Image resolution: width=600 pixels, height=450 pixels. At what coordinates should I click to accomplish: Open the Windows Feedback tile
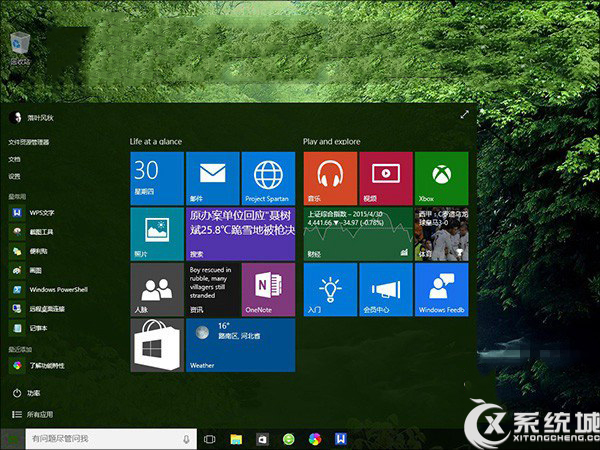[442, 289]
